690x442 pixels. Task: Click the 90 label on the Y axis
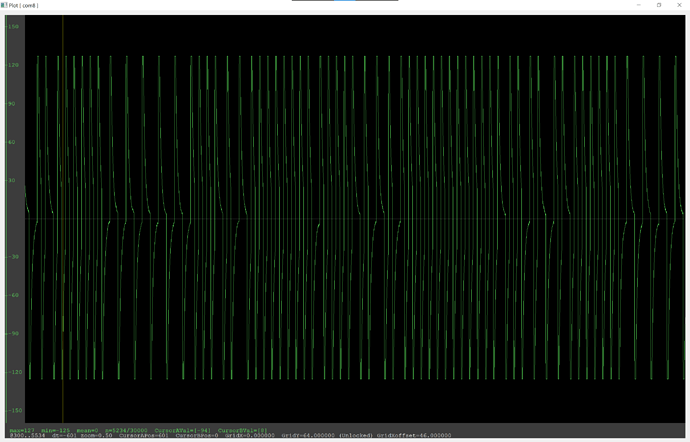tap(11, 103)
